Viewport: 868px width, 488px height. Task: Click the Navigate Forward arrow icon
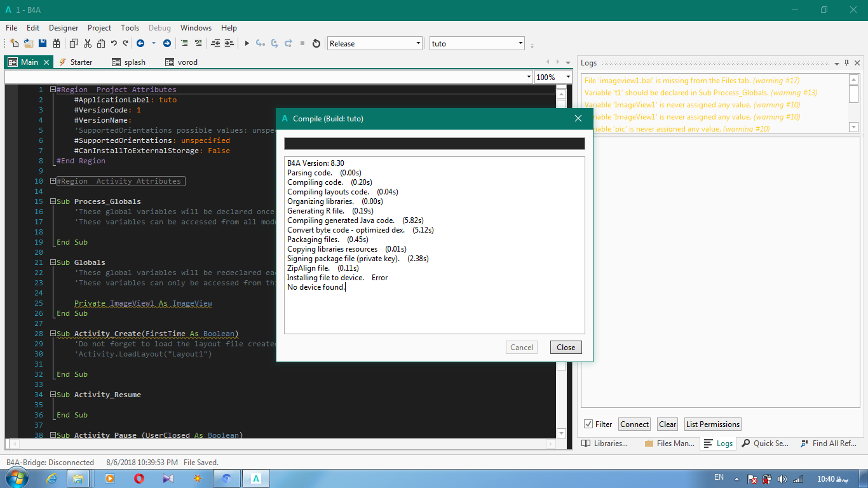click(166, 43)
